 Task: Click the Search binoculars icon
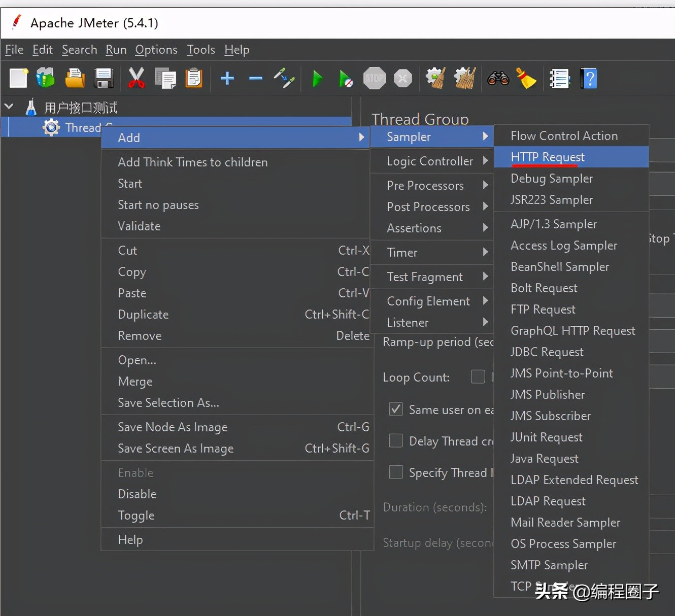[498, 78]
